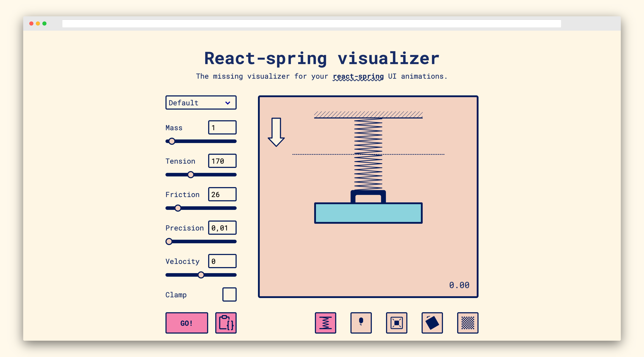
Task: Click the Tension label
Action: tap(180, 161)
